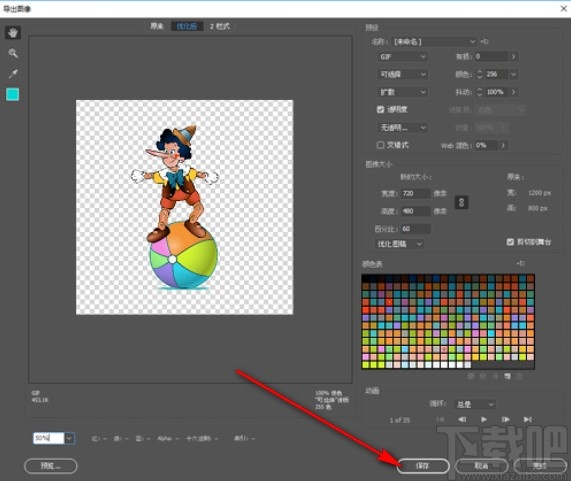Open the 扩散 dither method dropdown
This screenshot has height=481, width=571.
coord(402,92)
